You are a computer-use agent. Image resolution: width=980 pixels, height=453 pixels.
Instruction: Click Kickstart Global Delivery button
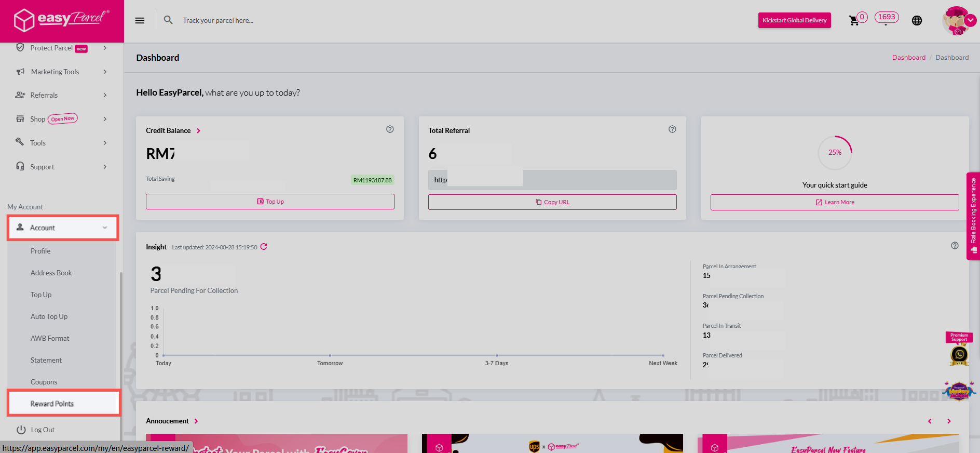tap(794, 20)
